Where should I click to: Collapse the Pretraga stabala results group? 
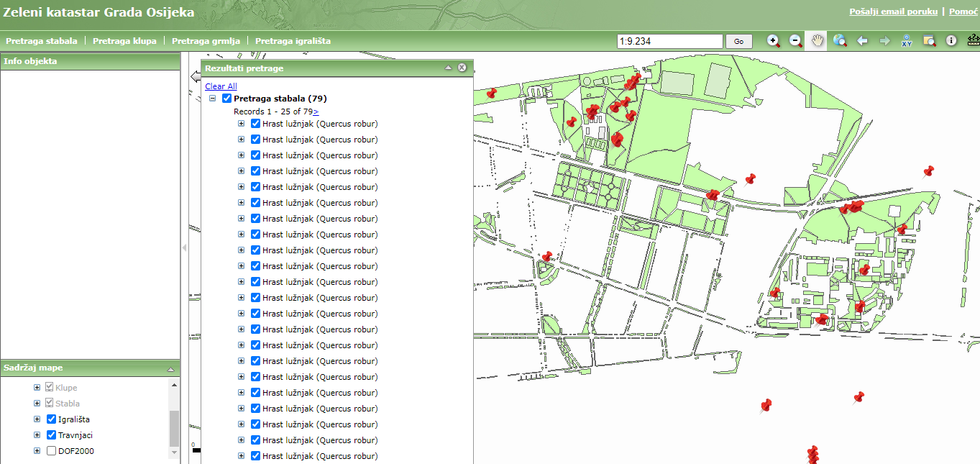(213, 99)
